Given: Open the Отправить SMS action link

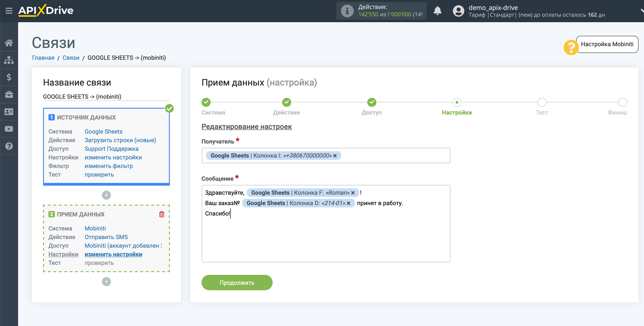Looking at the screenshot, I should (106, 237).
